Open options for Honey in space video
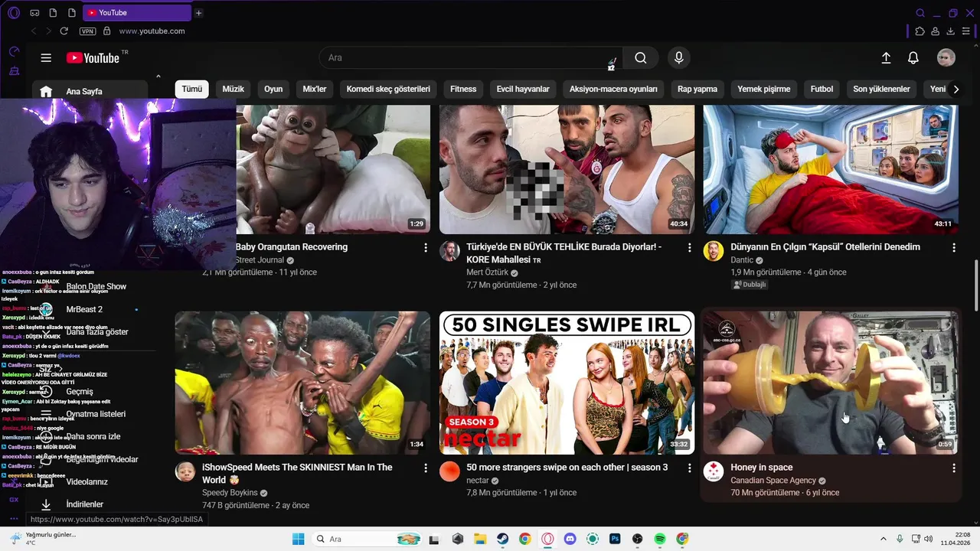 point(954,468)
